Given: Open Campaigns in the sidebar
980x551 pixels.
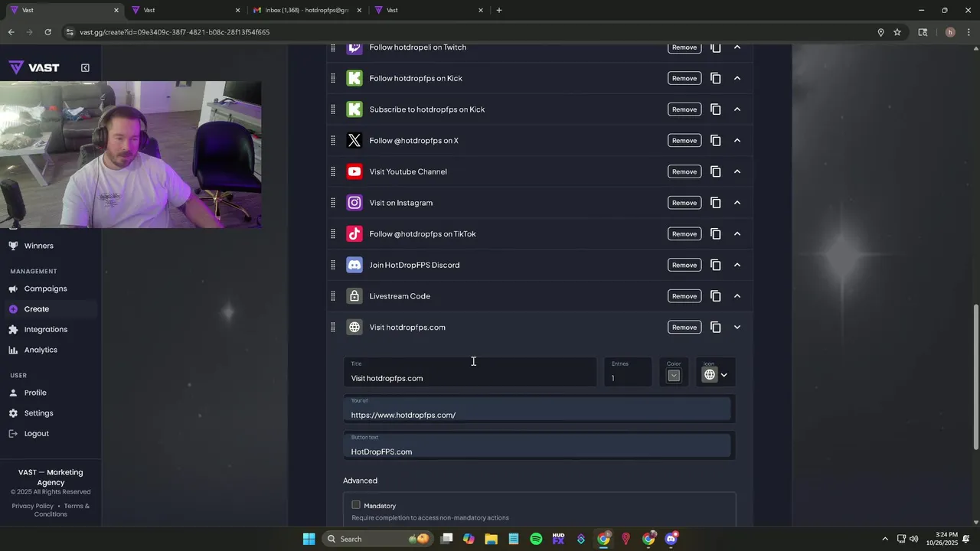Looking at the screenshot, I should coord(45,289).
